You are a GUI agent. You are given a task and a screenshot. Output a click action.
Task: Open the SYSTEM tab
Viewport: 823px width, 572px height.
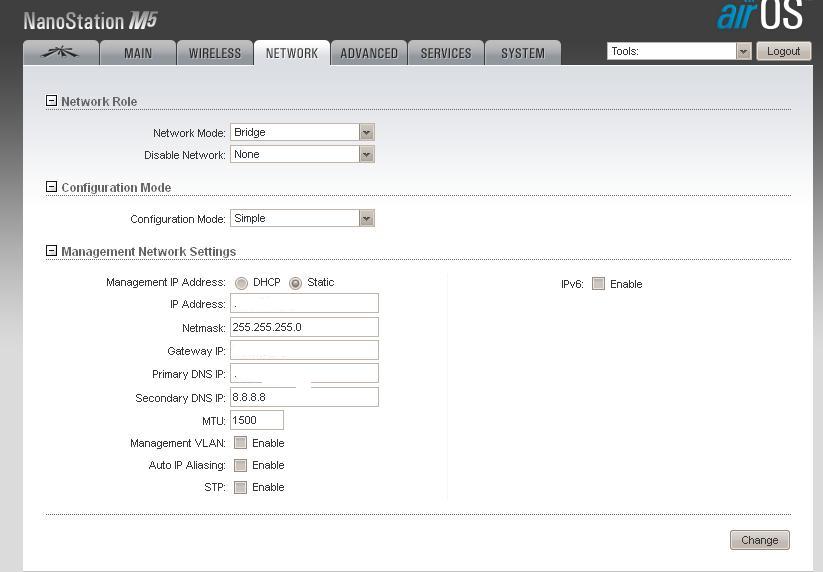pyautogui.click(x=523, y=53)
